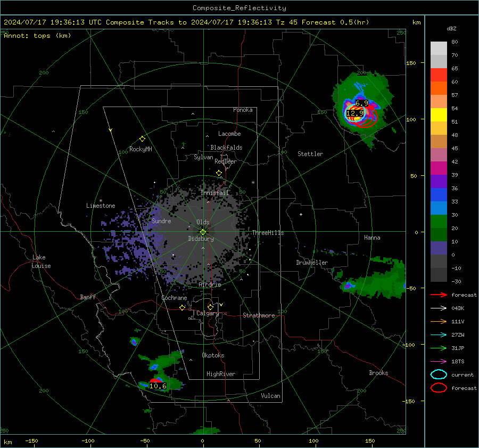Click the Drumheller city label
479x448 pixels.
(x=312, y=263)
